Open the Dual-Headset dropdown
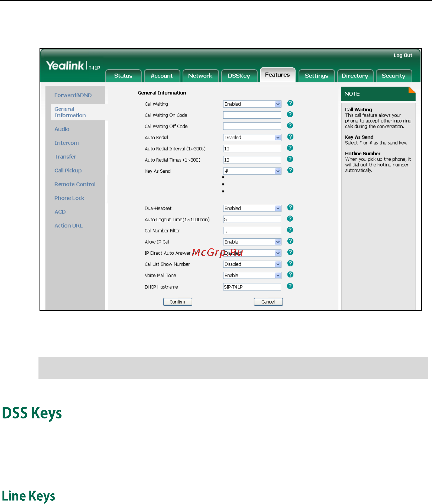This screenshot has height=504, width=432. (252, 208)
